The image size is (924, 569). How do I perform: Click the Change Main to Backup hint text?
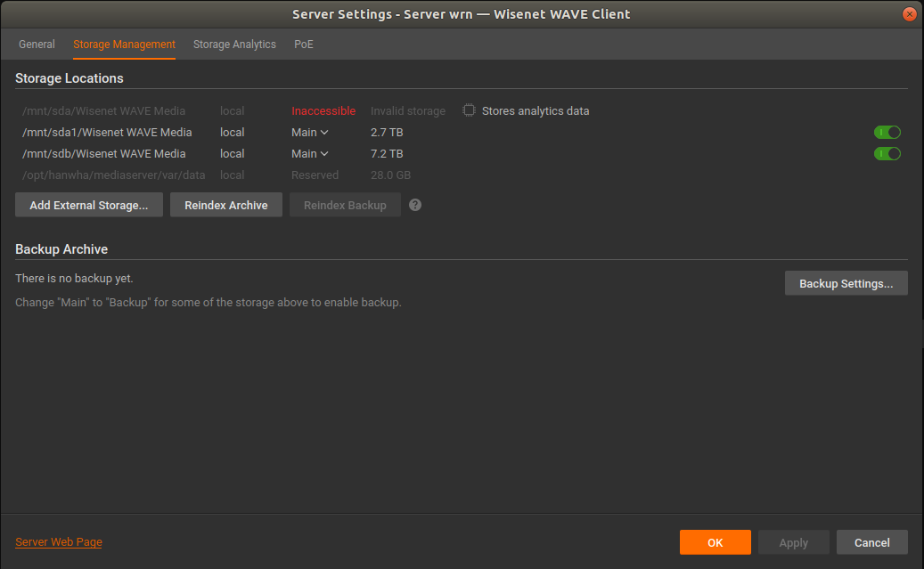point(209,302)
